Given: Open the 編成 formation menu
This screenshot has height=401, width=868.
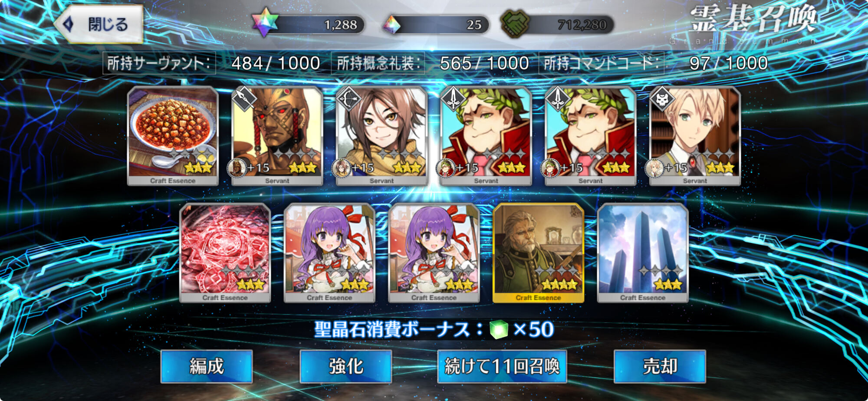Looking at the screenshot, I should (207, 366).
